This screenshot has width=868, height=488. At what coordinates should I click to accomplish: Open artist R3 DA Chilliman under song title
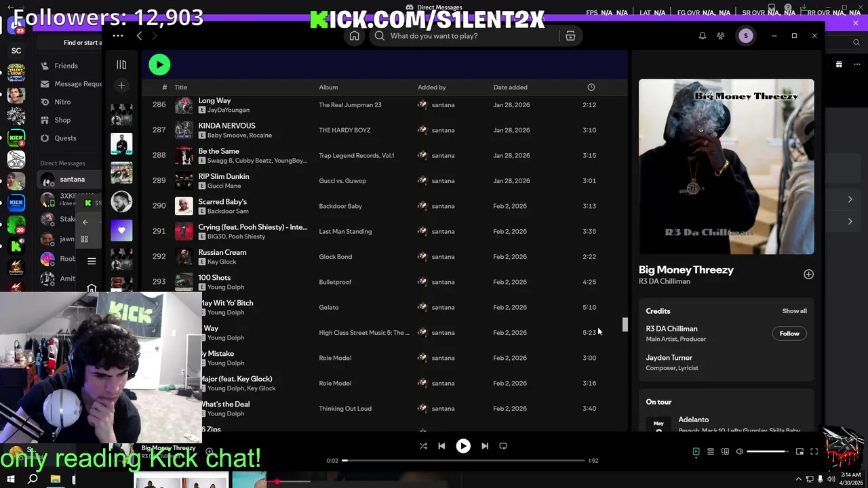[x=665, y=281]
